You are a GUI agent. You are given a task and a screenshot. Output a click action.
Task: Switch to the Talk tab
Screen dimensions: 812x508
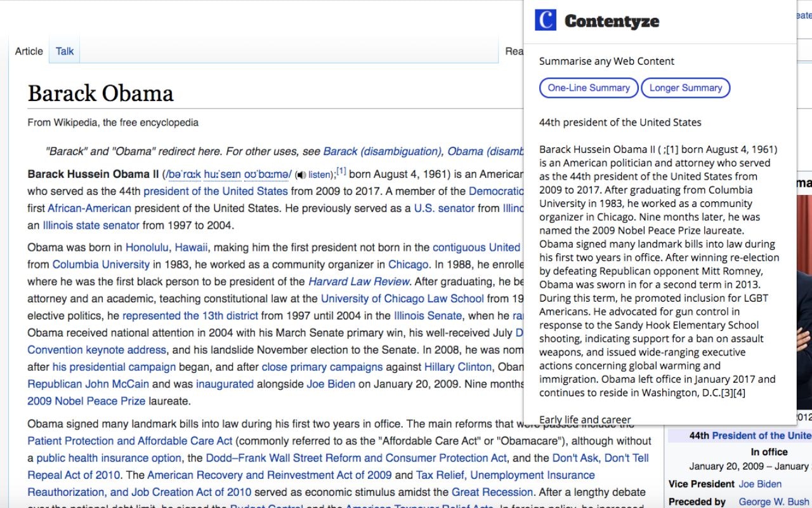(x=63, y=51)
